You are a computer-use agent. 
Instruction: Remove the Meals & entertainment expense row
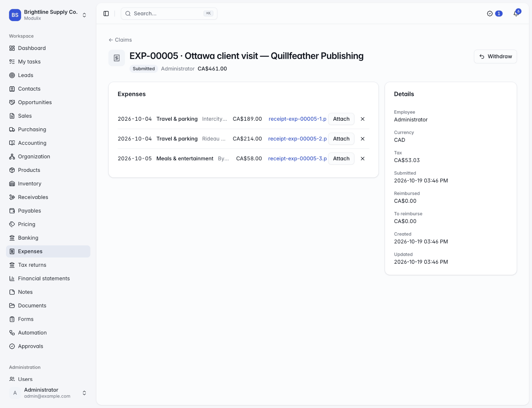(x=362, y=159)
